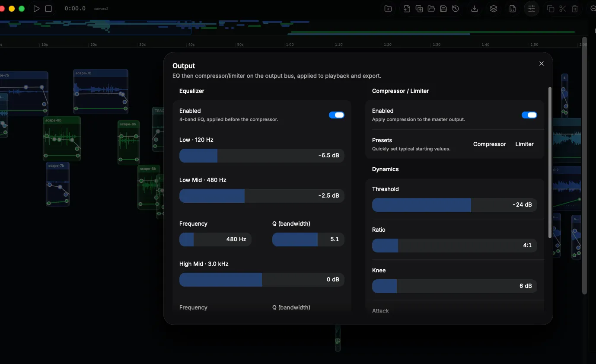Viewport: 596px width, 364px height.
Task: Click the Output dialog's vertical scrollbar
Action: tap(550, 162)
